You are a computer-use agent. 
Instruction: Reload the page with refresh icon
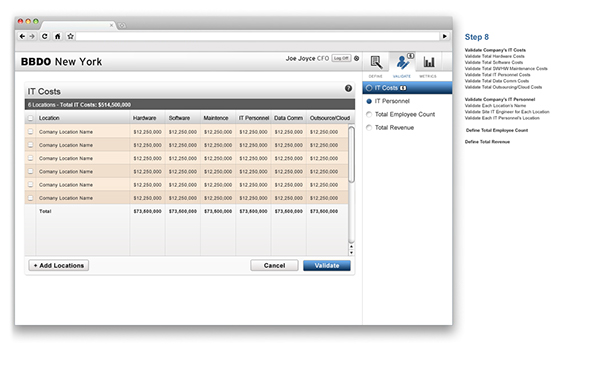(x=45, y=36)
